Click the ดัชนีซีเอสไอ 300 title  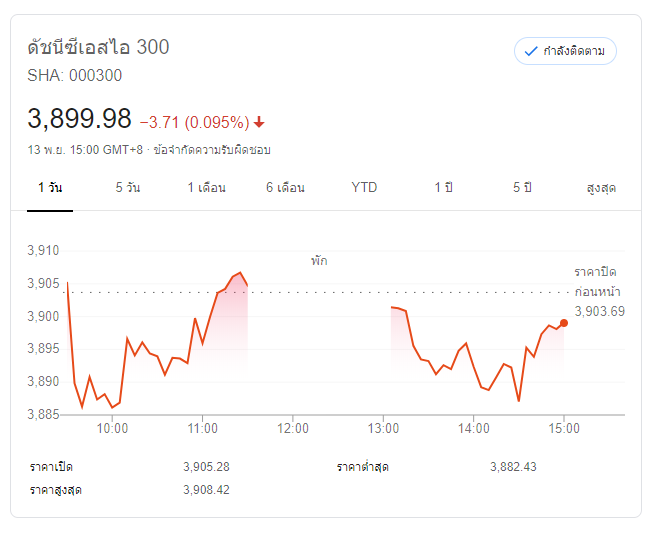pyautogui.click(x=98, y=47)
